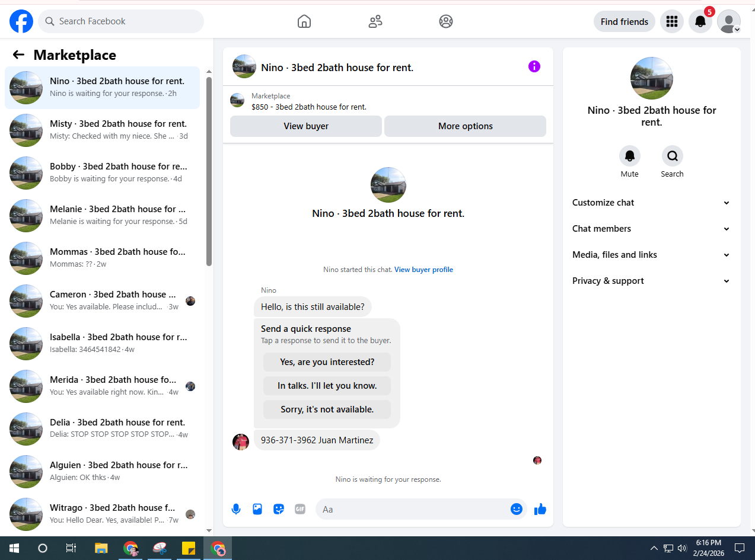Show hidden system tray icons
The height and width of the screenshot is (560, 755).
tap(654, 548)
